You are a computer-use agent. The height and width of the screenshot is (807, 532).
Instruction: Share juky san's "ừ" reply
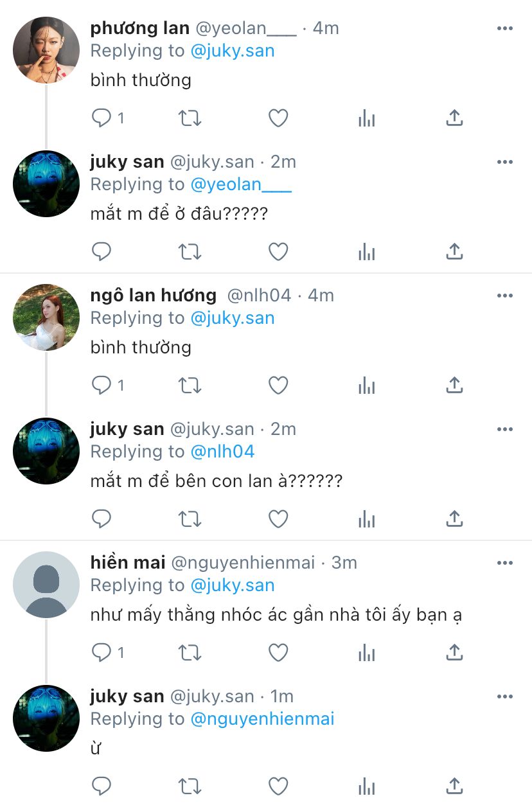point(454,786)
